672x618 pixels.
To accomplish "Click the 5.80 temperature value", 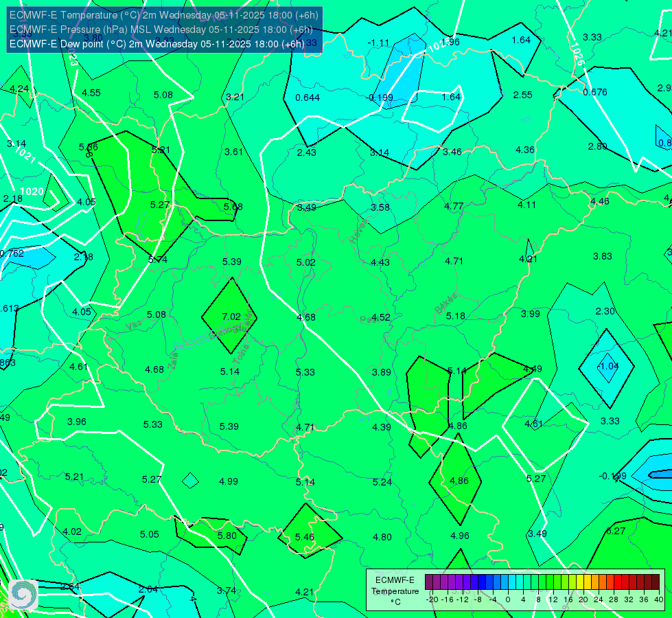I will pyautogui.click(x=227, y=536).
